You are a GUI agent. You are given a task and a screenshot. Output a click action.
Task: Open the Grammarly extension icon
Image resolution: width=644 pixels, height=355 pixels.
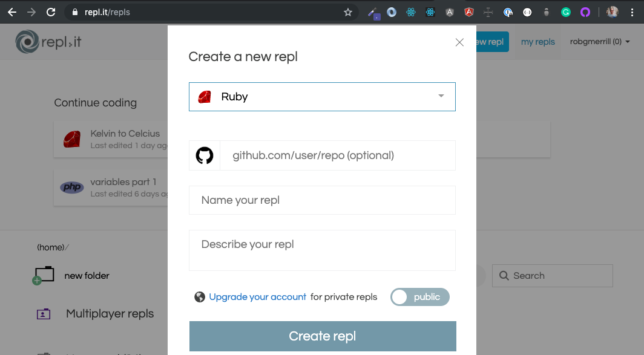566,12
